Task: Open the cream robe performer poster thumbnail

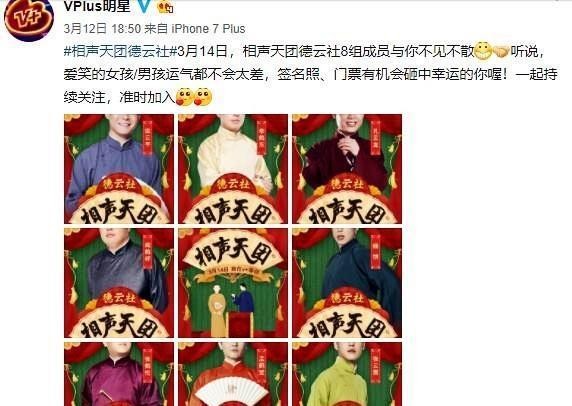Action: pos(233,169)
